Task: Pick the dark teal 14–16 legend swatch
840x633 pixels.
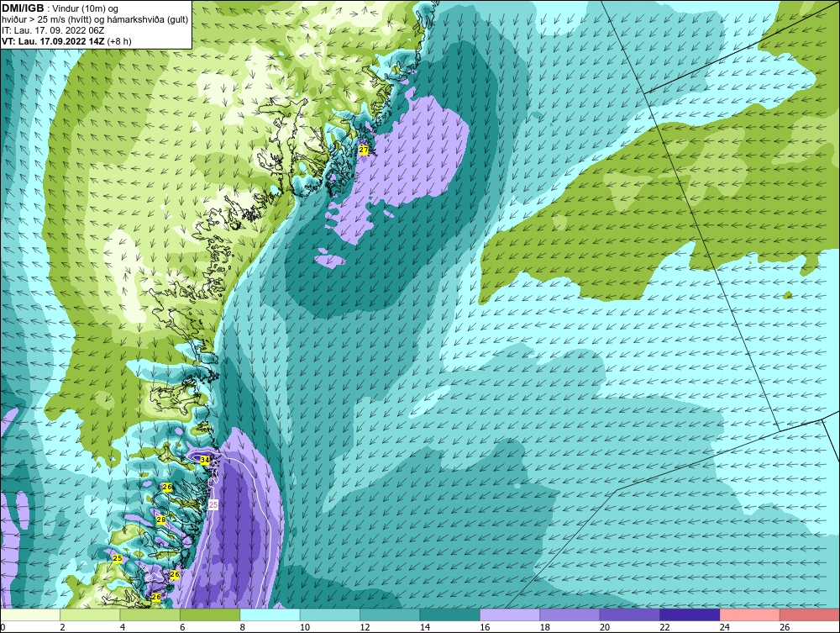Action: (450, 615)
